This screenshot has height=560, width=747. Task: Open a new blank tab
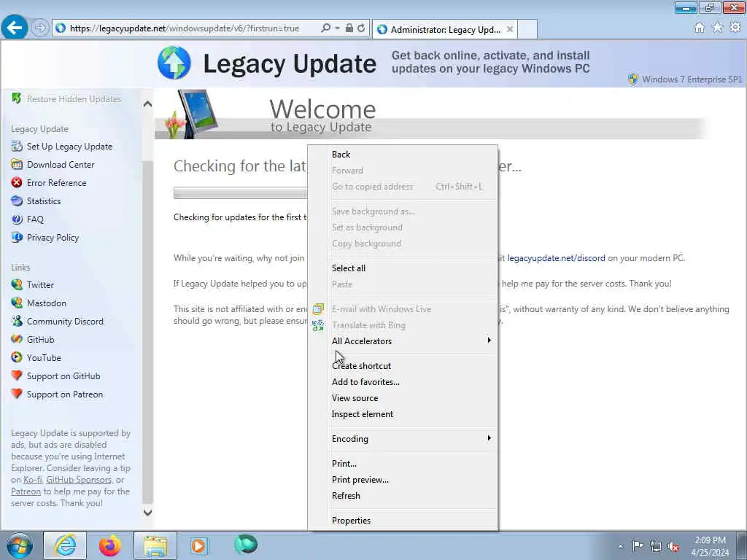pyautogui.click(x=527, y=29)
